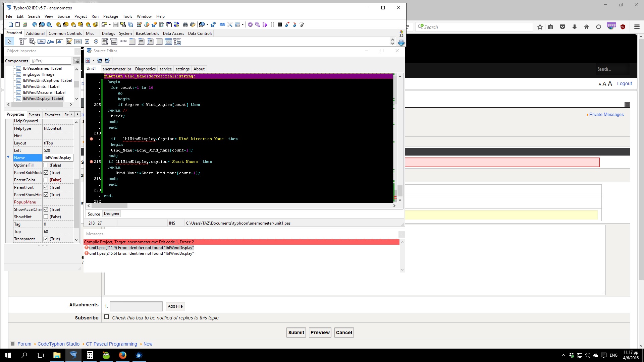Open the Source Editor jump history dropdown
The width and height of the screenshot is (644, 362).
coord(94,60)
